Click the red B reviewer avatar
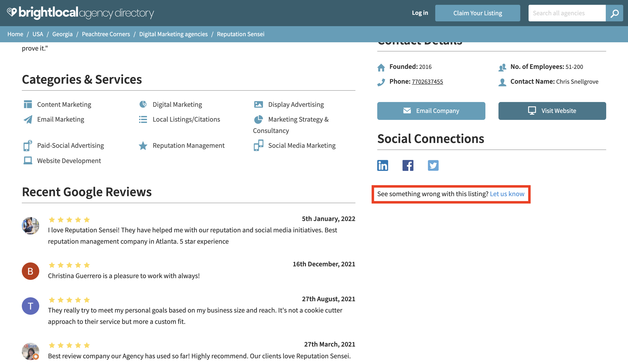The image size is (628, 364). (x=30, y=271)
